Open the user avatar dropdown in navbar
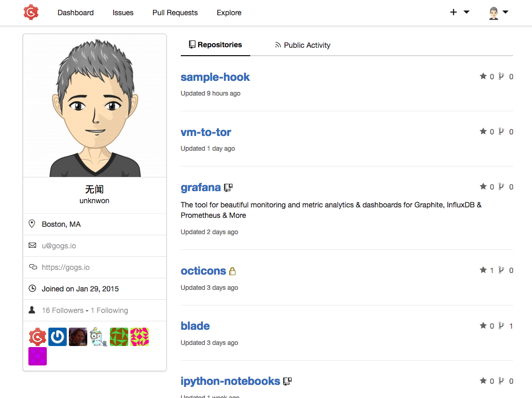The height and width of the screenshot is (398, 532). 498,13
